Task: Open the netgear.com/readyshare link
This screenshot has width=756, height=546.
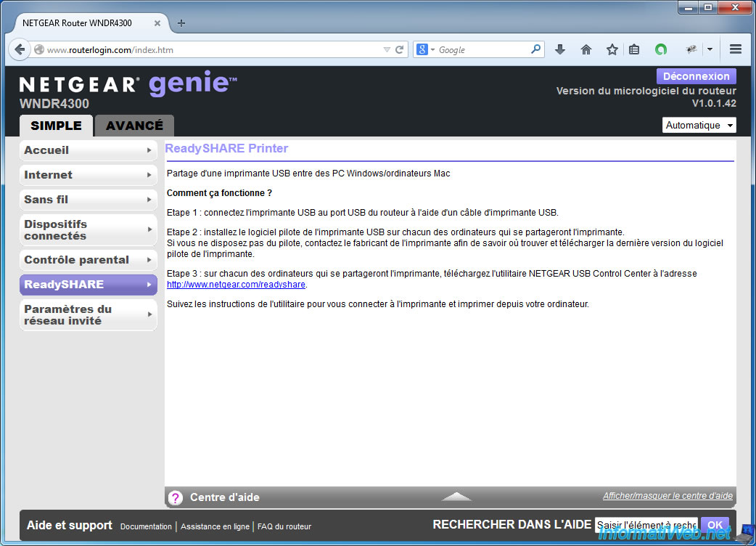Action: click(236, 285)
